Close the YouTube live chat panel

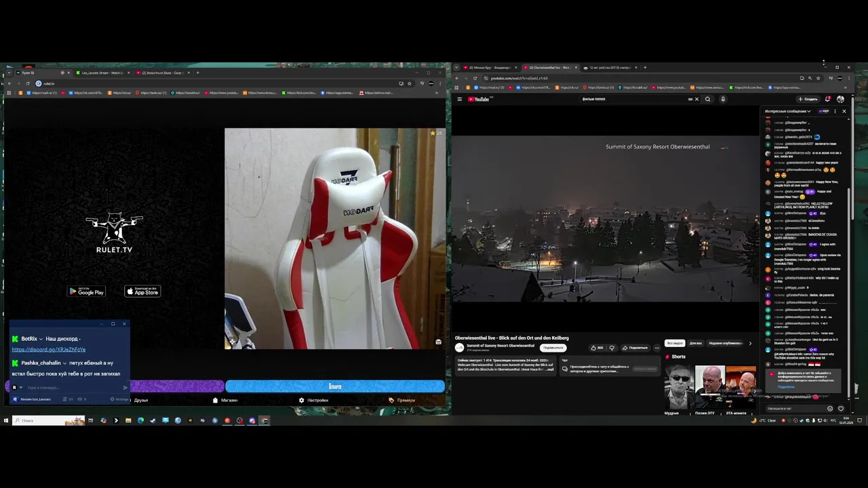844,111
